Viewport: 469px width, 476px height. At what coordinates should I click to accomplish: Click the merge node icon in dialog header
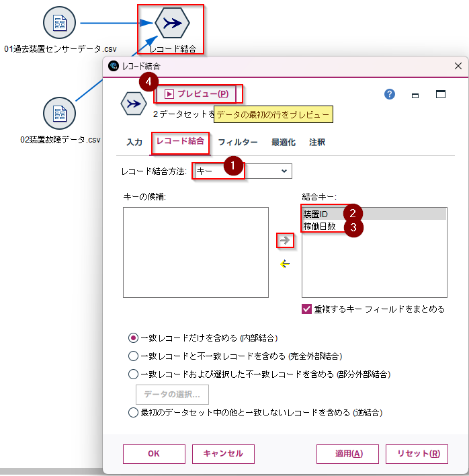134,104
